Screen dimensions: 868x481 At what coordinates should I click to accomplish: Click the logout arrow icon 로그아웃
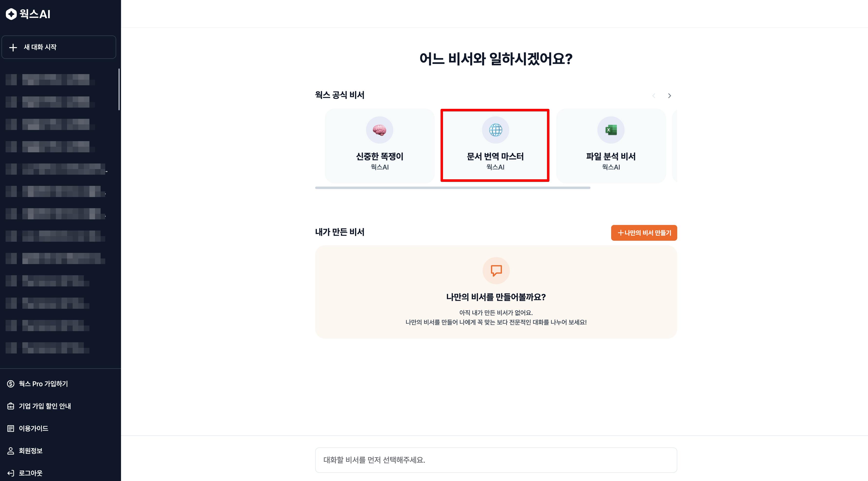click(x=11, y=473)
